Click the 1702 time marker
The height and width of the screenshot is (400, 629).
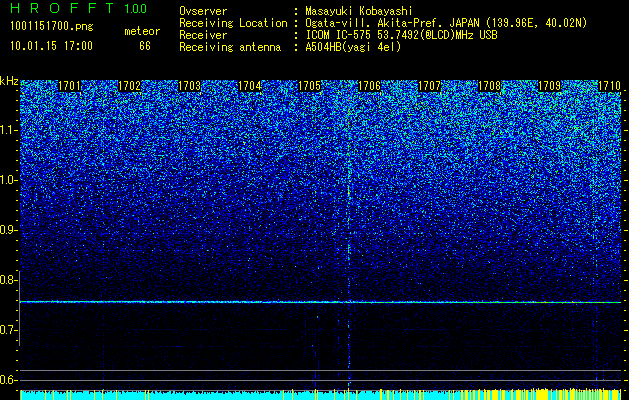click(130, 86)
